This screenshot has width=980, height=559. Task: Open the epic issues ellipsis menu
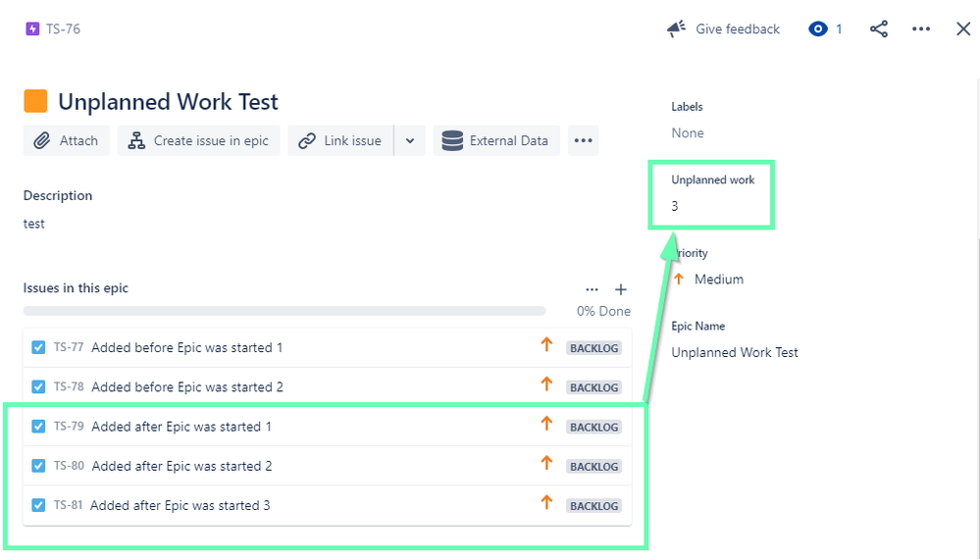[592, 289]
